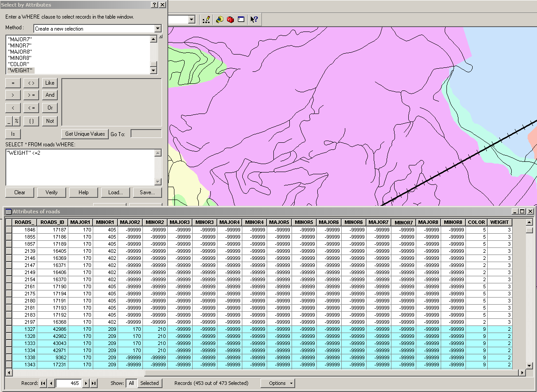Image resolution: width=537 pixels, height=392 pixels.
Task: Click inside the WHERE clause text box
Action: point(80,167)
